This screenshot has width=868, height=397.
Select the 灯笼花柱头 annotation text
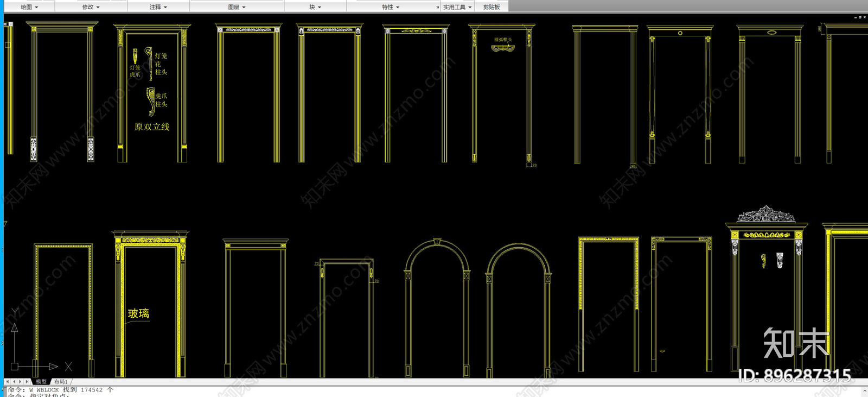(x=161, y=64)
